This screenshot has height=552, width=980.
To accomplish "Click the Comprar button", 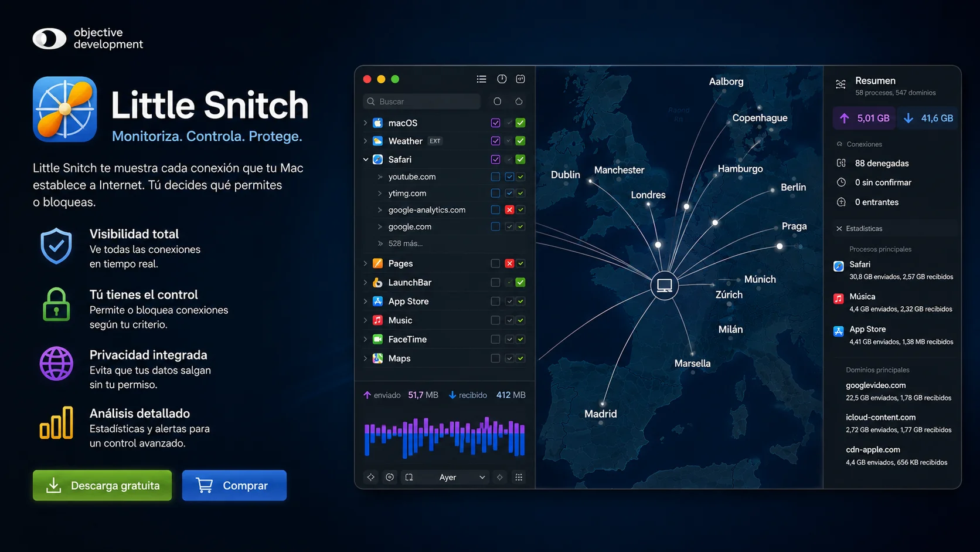I will [x=234, y=485].
